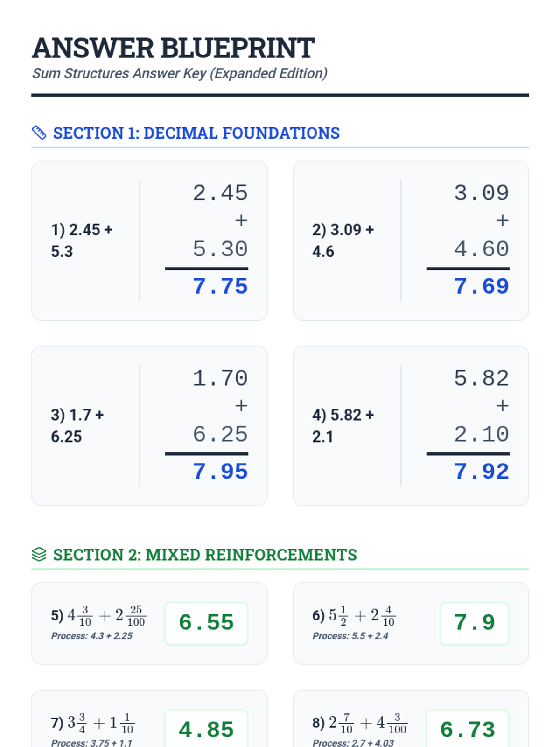Select the green 6.55 answer box

coord(206,623)
